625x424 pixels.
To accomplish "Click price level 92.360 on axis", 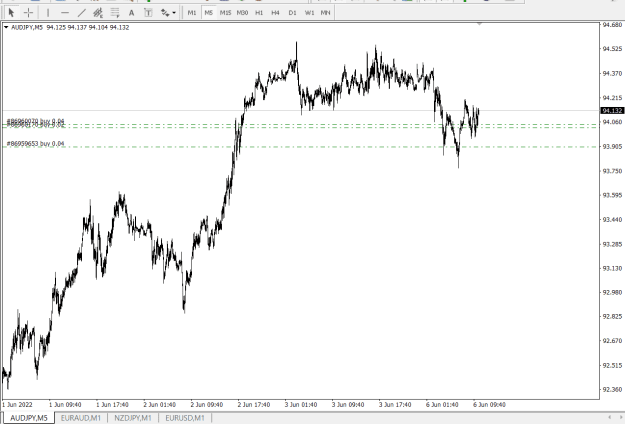I will click(x=612, y=389).
